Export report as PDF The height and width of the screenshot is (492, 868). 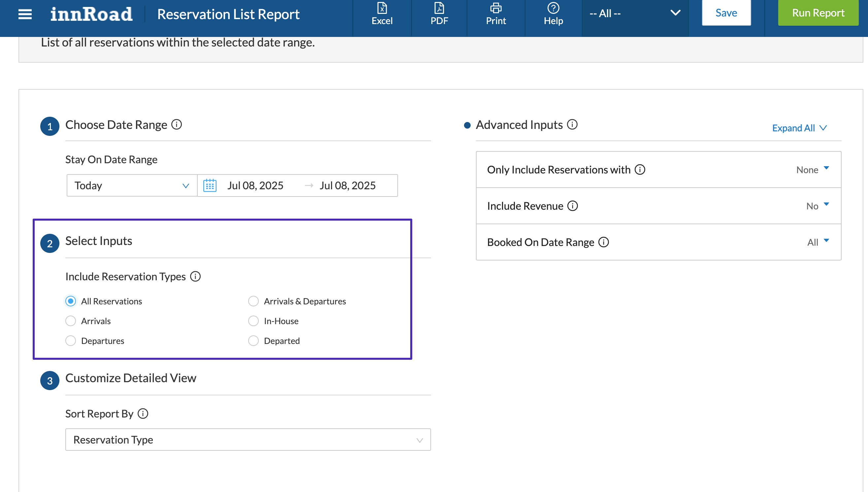439,14
